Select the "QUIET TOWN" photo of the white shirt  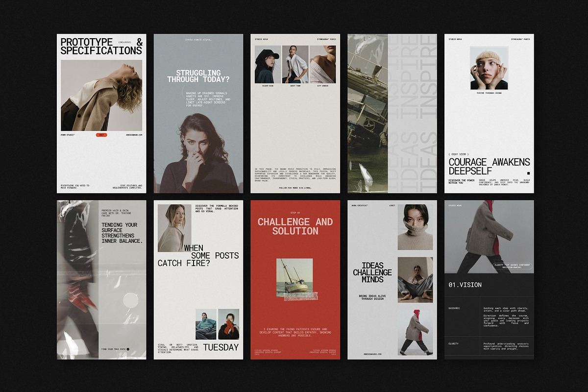pos(295,64)
